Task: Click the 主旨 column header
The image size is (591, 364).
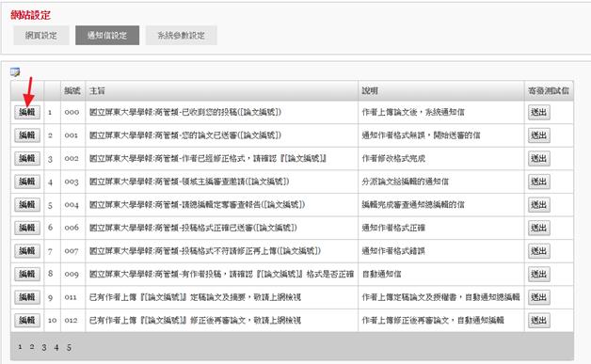Action: [97, 91]
